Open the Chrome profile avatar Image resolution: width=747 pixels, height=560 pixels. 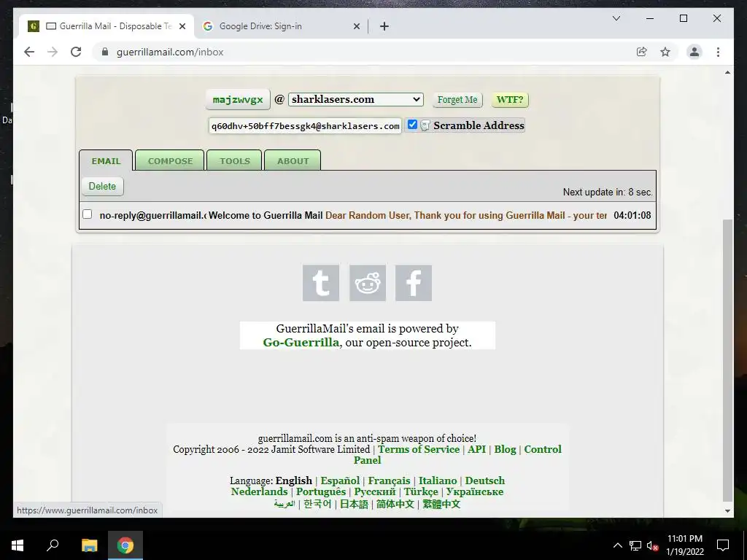click(x=694, y=52)
